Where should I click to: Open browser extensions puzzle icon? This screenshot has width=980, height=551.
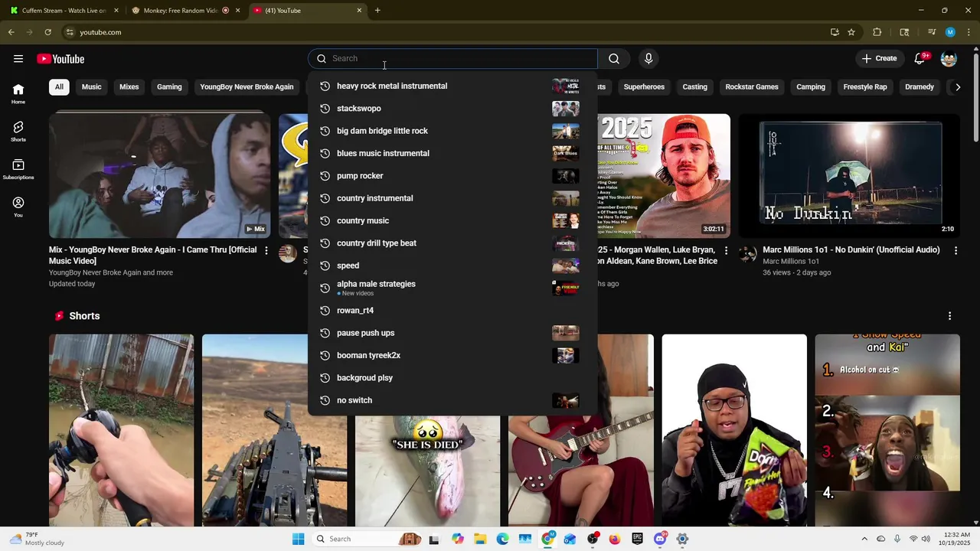point(877,32)
